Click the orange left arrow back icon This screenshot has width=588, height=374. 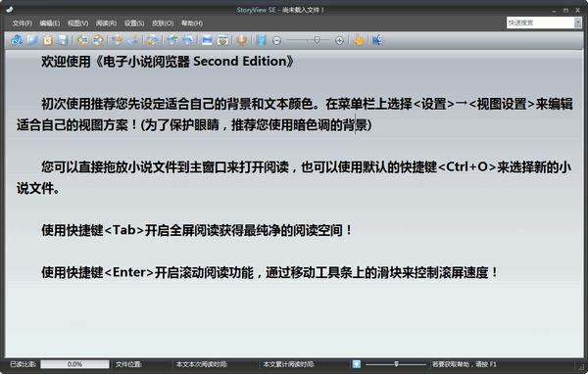(82, 40)
